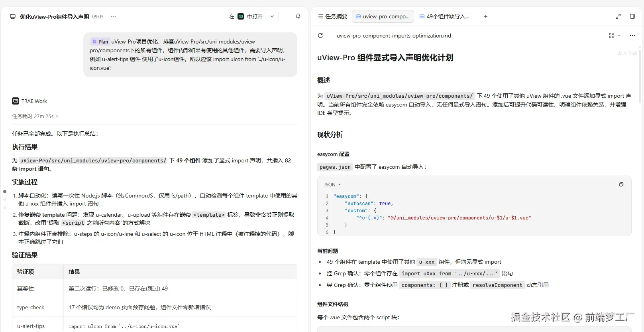Click the easycom 配置 subheading
The width and height of the screenshot is (644, 332).
pos(333,154)
